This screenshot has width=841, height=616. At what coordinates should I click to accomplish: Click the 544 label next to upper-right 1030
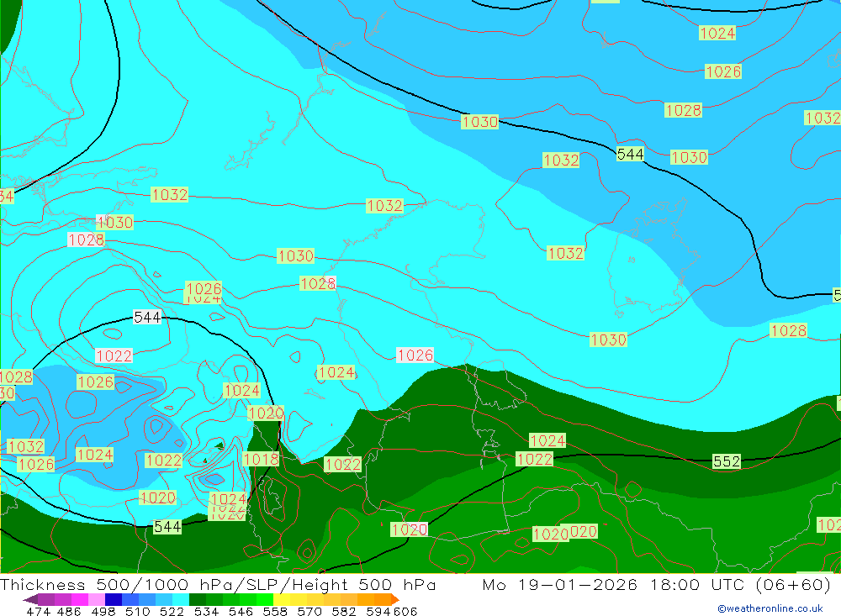click(630, 155)
